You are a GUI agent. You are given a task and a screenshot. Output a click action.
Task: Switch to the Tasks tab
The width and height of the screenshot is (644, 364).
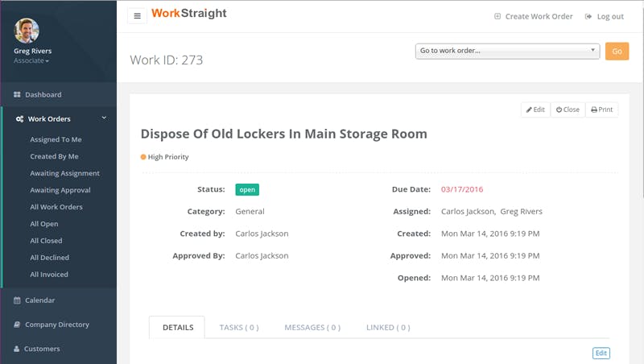pyautogui.click(x=238, y=328)
